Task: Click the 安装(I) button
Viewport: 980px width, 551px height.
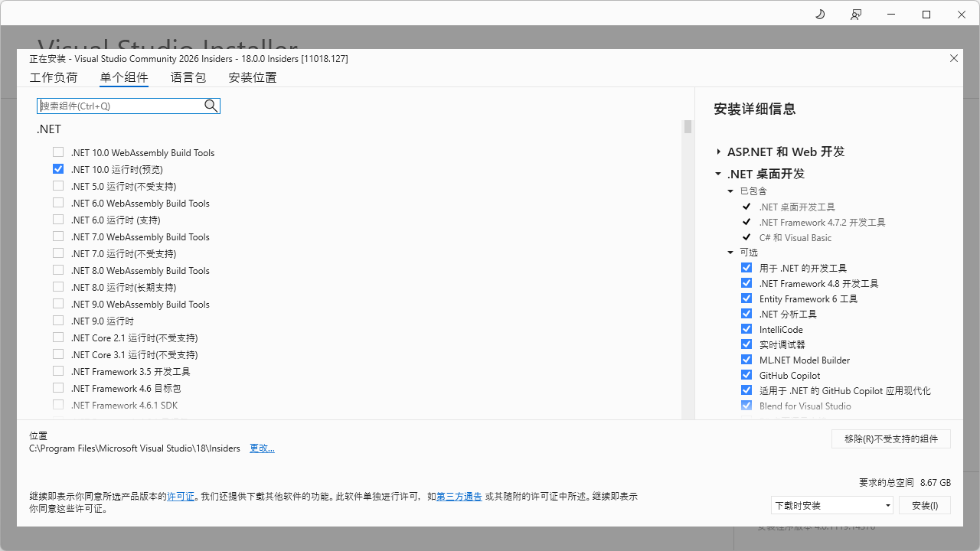Action: coord(924,505)
